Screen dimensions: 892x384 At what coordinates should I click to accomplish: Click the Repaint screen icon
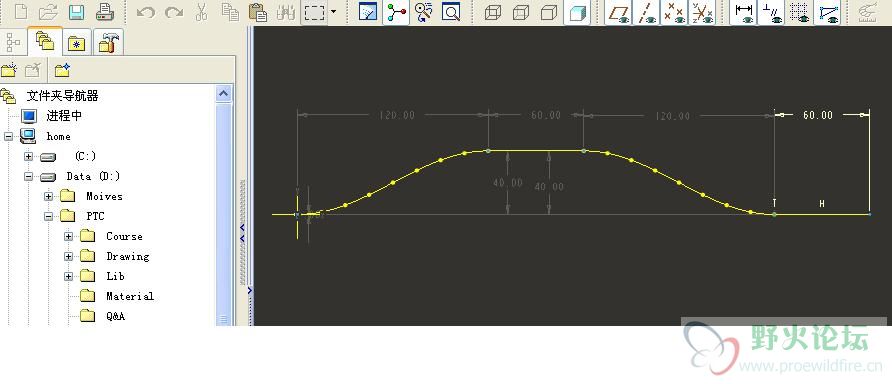pos(368,12)
